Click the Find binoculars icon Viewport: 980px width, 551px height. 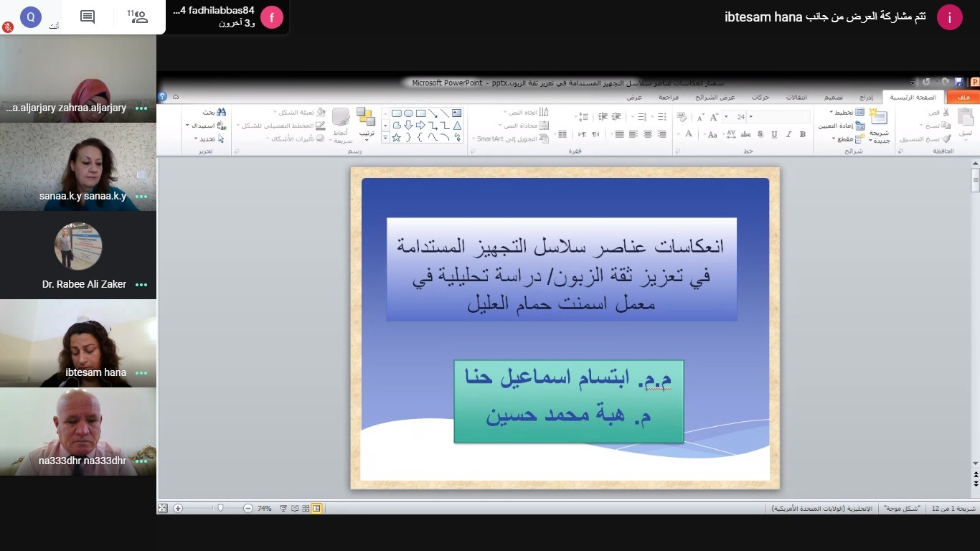221,113
